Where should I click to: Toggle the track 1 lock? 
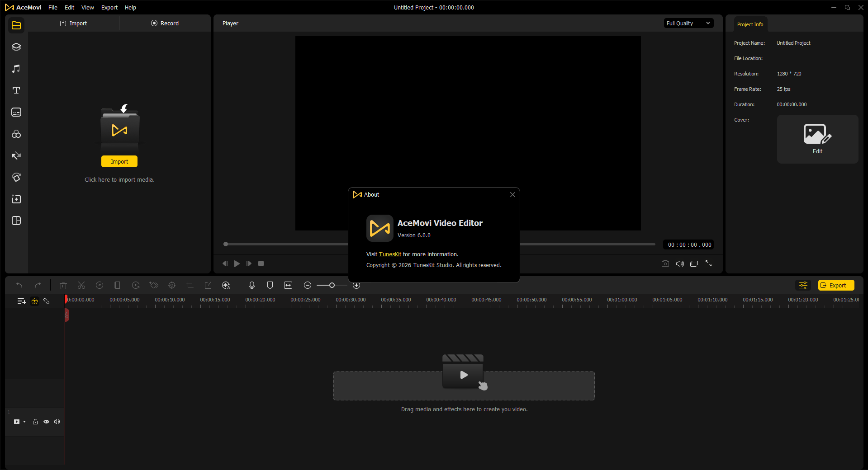coord(35,422)
